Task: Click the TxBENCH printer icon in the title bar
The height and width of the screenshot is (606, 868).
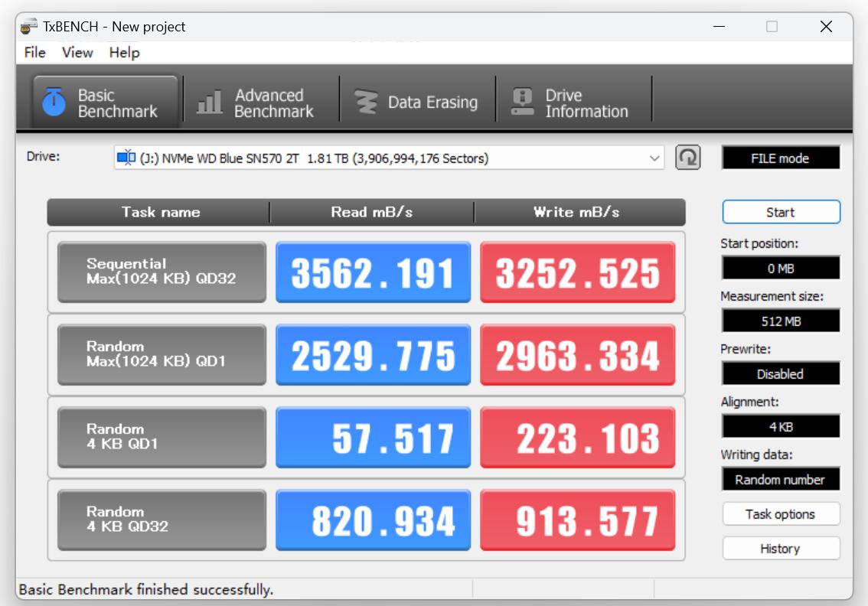Action: [30, 26]
